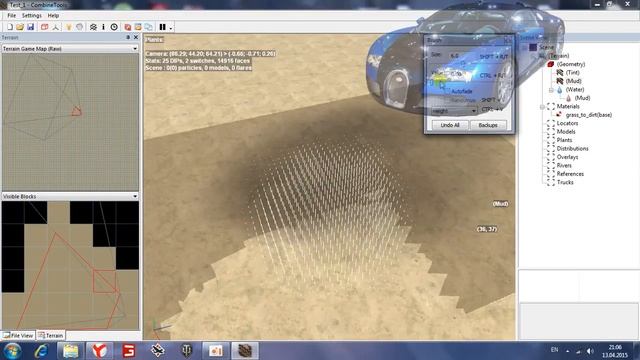Click the red frame toolbar icon

pos(44,27)
